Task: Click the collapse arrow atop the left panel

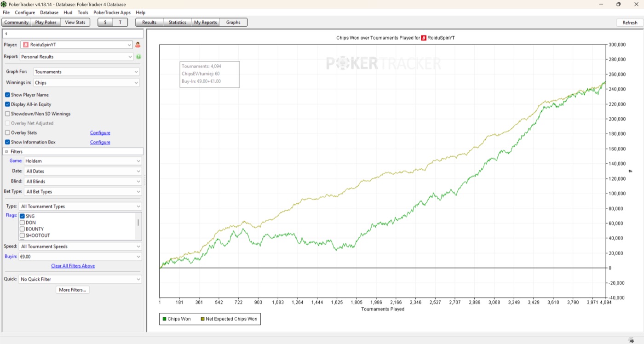Action: [6, 34]
